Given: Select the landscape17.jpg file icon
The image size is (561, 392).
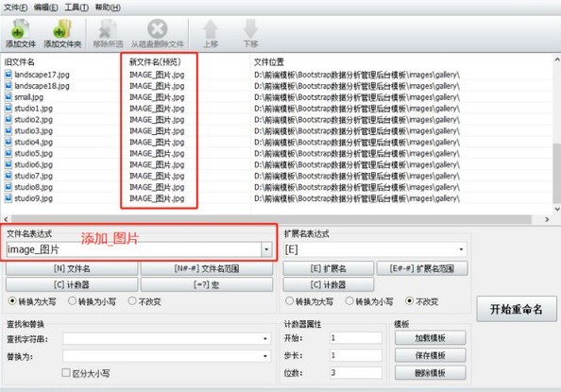Looking at the screenshot, I should coord(8,75).
